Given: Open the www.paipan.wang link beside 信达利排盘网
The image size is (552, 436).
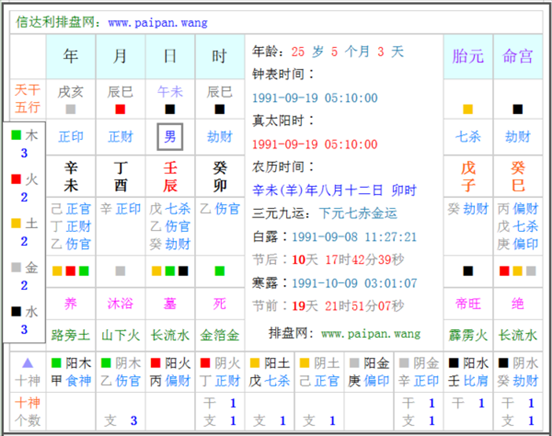Looking at the screenshot, I should click(x=158, y=23).
